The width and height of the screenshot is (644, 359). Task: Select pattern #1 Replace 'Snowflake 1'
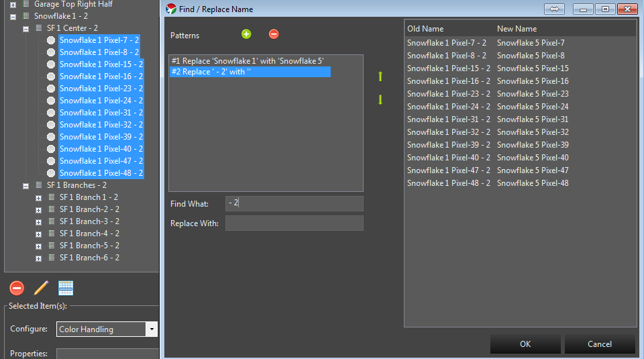pos(248,61)
